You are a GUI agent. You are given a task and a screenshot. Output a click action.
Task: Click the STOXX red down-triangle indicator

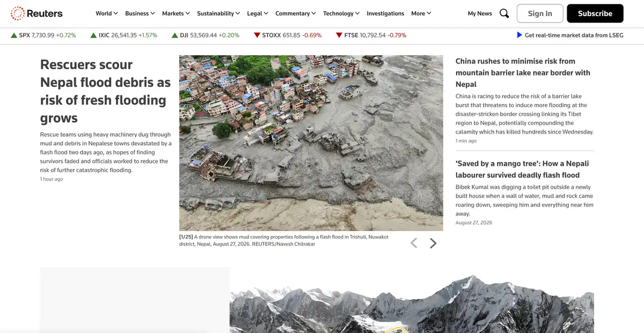point(257,35)
